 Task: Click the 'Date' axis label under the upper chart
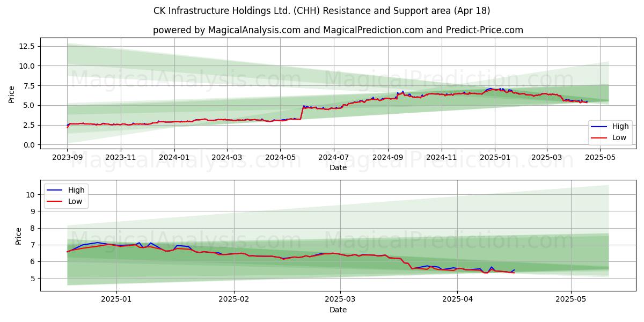[338, 167]
